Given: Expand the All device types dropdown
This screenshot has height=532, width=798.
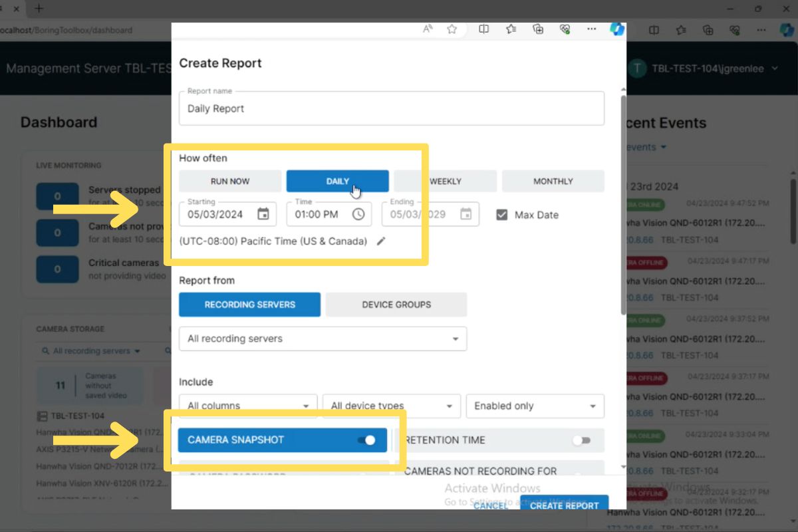Looking at the screenshot, I should [x=391, y=406].
